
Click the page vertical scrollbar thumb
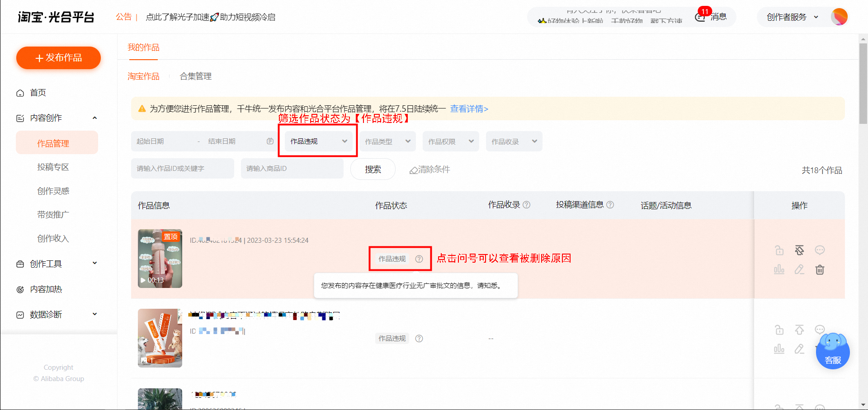click(x=863, y=84)
